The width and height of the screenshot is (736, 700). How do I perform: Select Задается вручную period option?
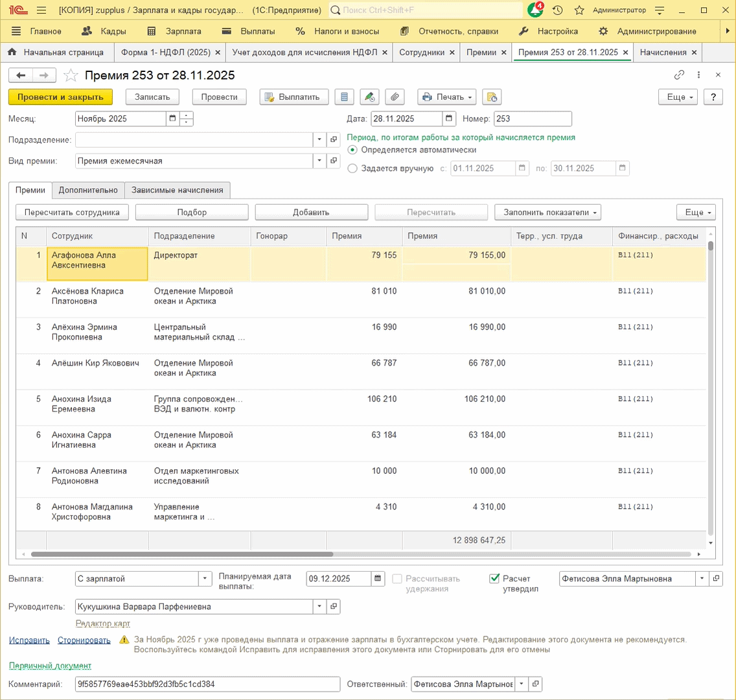tap(352, 168)
